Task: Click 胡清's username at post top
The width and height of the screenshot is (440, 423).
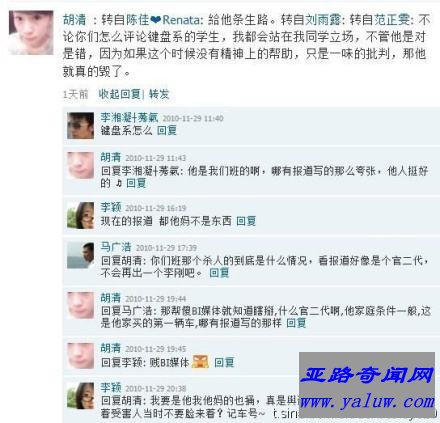Action: point(75,20)
